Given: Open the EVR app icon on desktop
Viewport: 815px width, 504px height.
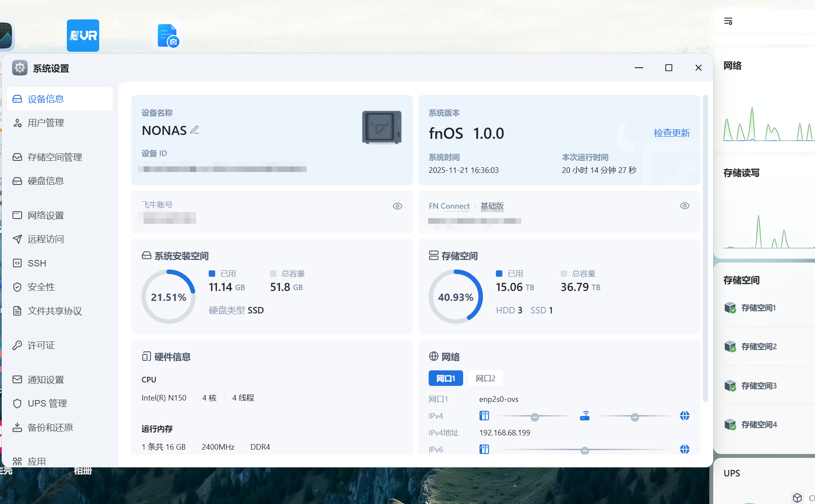Looking at the screenshot, I should pyautogui.click(x=83, y=35).
